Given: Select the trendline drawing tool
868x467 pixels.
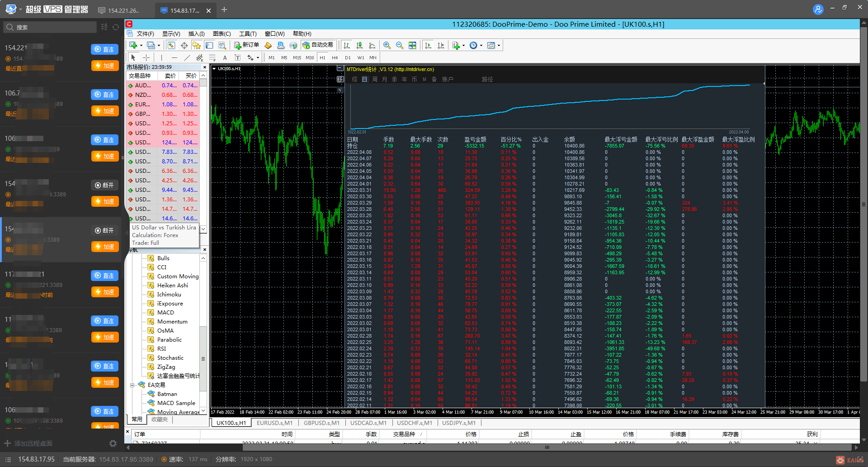Looking at the screenshot, I should (x=187, y=57).
